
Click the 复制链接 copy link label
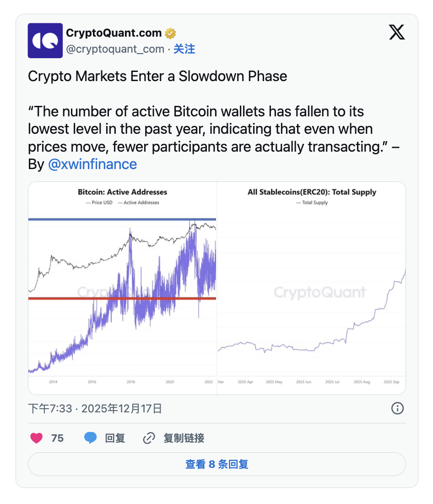(x=184, y=438)
